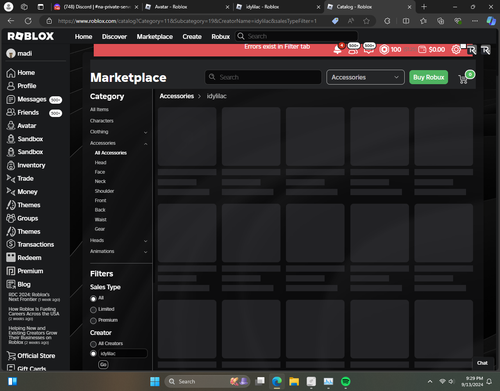Select the Gear subcategory
The height and width of the screenshot is (391, 500).
tap(100, 229)
